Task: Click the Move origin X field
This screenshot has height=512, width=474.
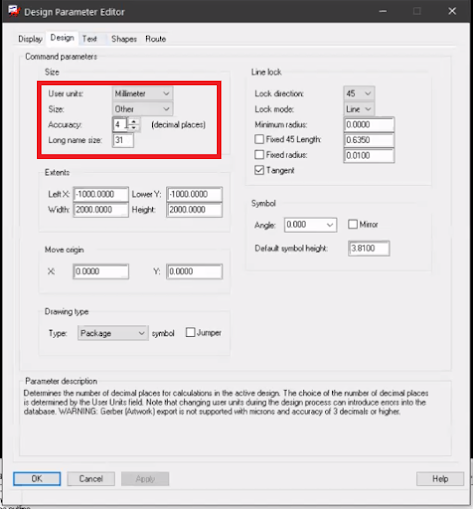Action: pos(101,272)
